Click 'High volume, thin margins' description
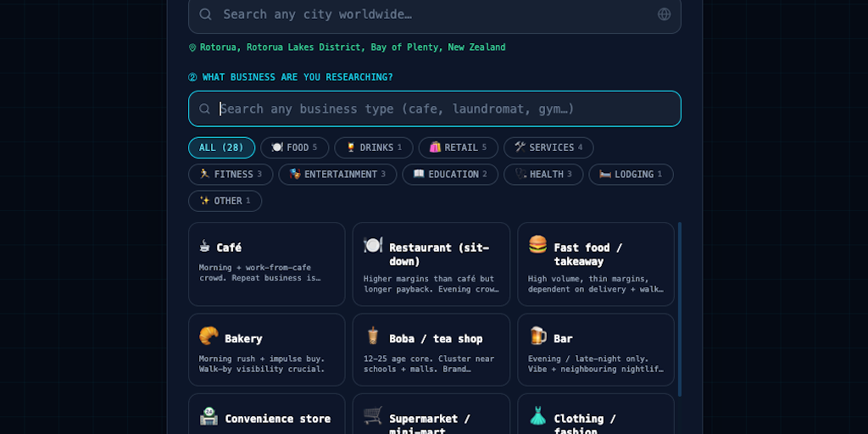 click(596, 284)
